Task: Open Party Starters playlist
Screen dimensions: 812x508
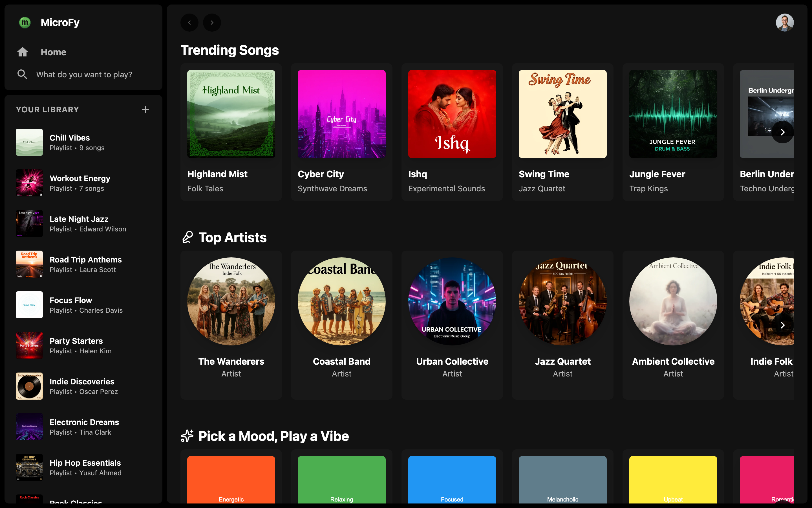Action: coord(83,345)
